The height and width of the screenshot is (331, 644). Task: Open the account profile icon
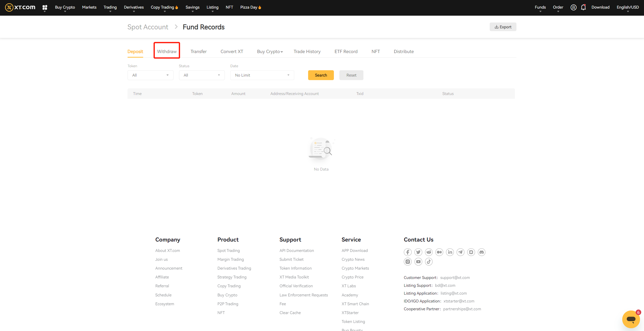573,7
